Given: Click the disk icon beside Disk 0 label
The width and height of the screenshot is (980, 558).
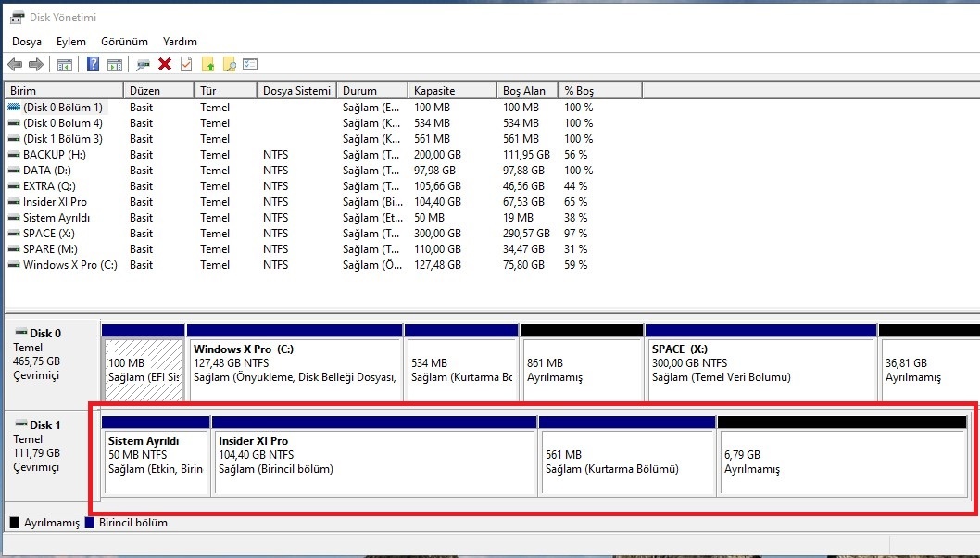Looking at the screenshot, I should point(20,332).
